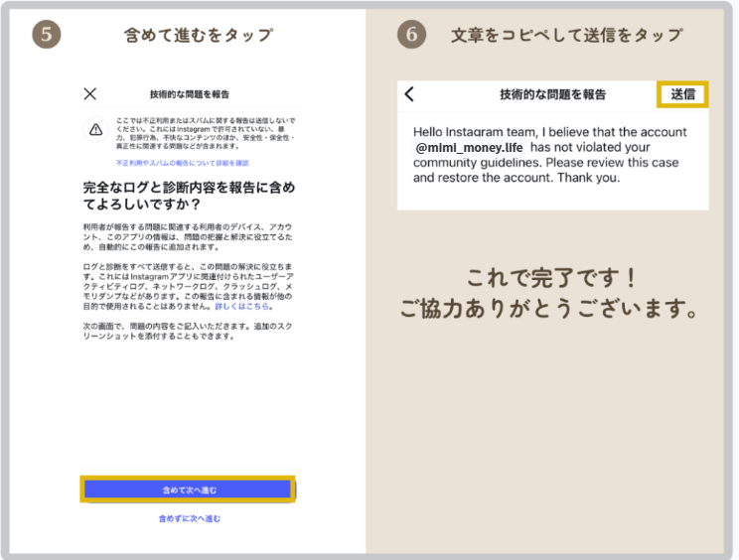Image resolution: width=739 pixels, height=560 pixels.
Task: Click the right screen title 技術的な問題を報告
Action: pos(552,95)
